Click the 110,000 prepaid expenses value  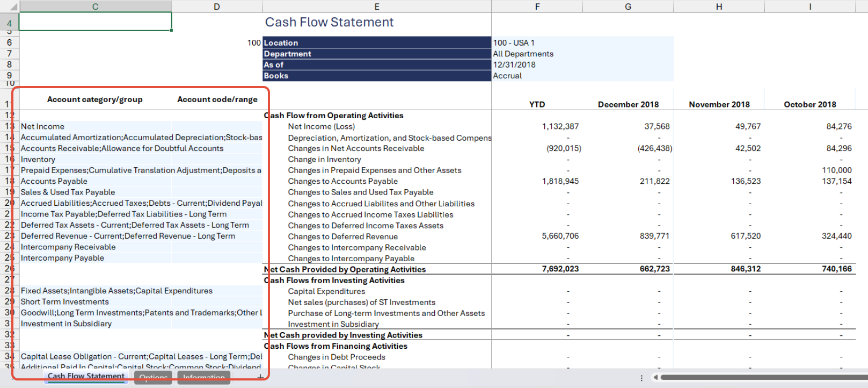coord(837,170)
